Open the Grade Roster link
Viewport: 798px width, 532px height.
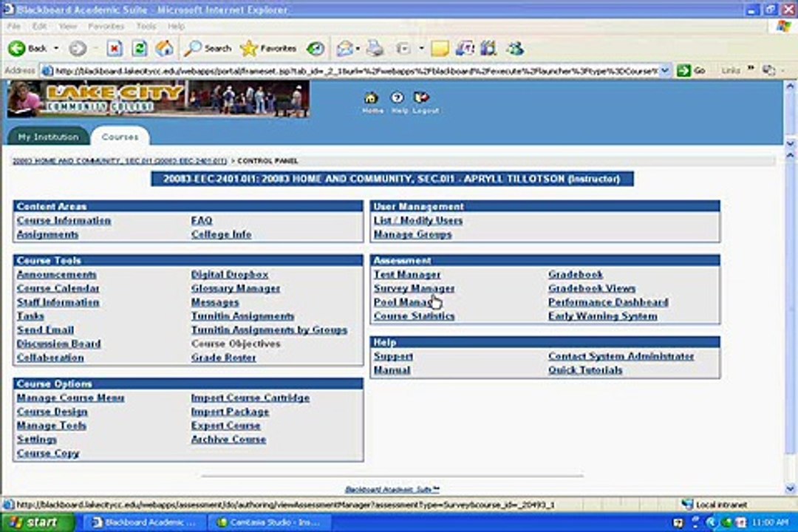click(x=223, y=358)
